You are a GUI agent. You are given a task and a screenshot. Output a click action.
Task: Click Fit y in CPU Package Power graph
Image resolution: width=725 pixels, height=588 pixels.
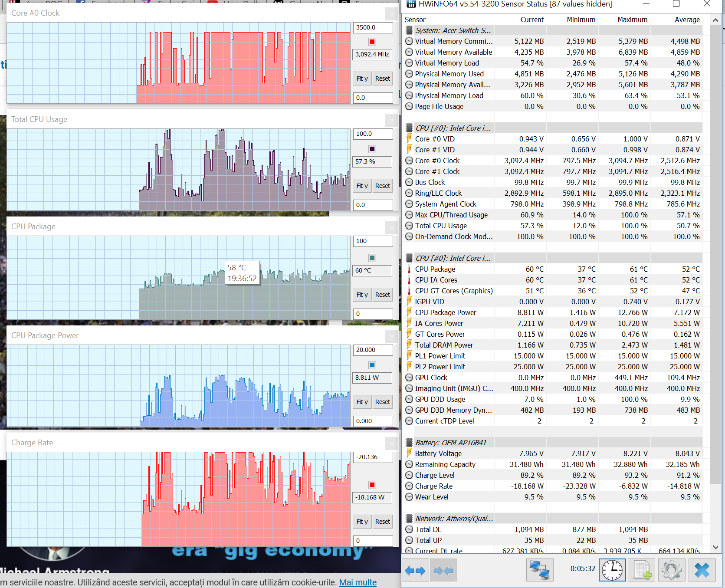(362, 402)
